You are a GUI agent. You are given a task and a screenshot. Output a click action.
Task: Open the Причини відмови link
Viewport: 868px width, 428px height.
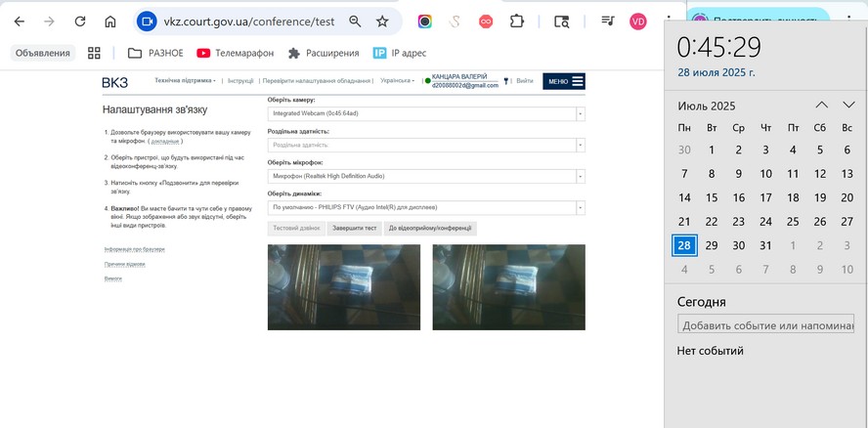tap(124, 265)
